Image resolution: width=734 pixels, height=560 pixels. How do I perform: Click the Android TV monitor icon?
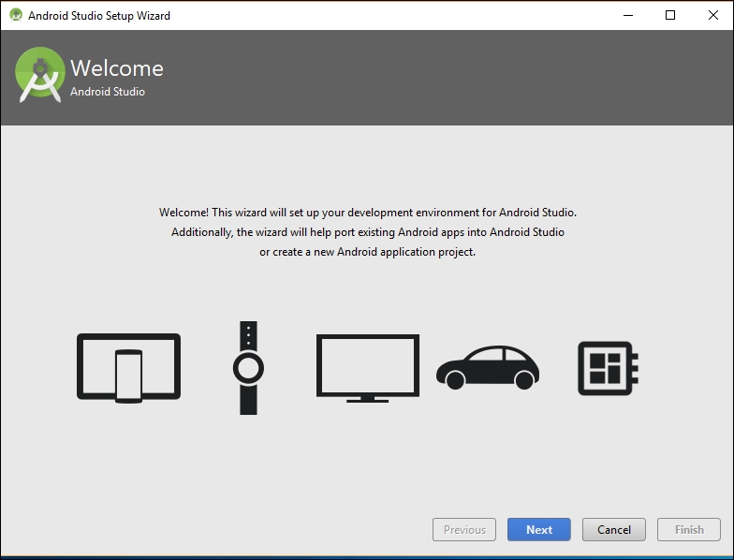[368, 369]
